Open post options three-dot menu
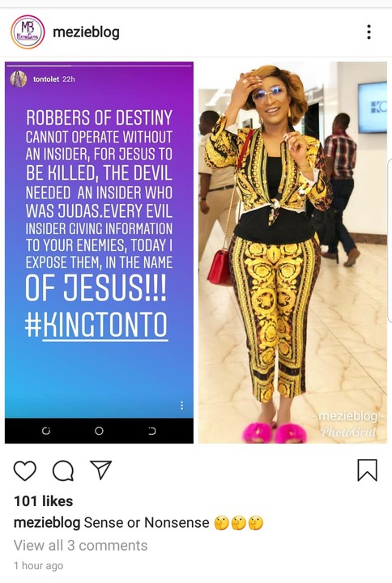The width and height of the screenshot is (392, 583). coord(369,32)
